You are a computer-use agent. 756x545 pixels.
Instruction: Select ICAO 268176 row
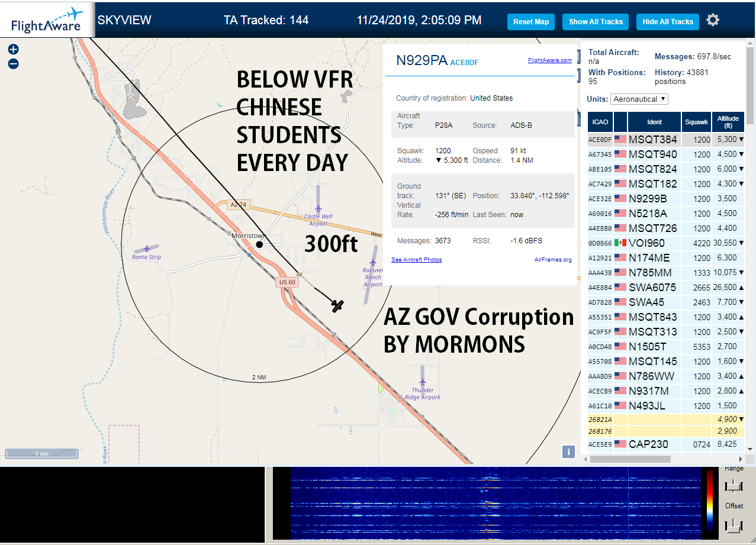(666, 431)
